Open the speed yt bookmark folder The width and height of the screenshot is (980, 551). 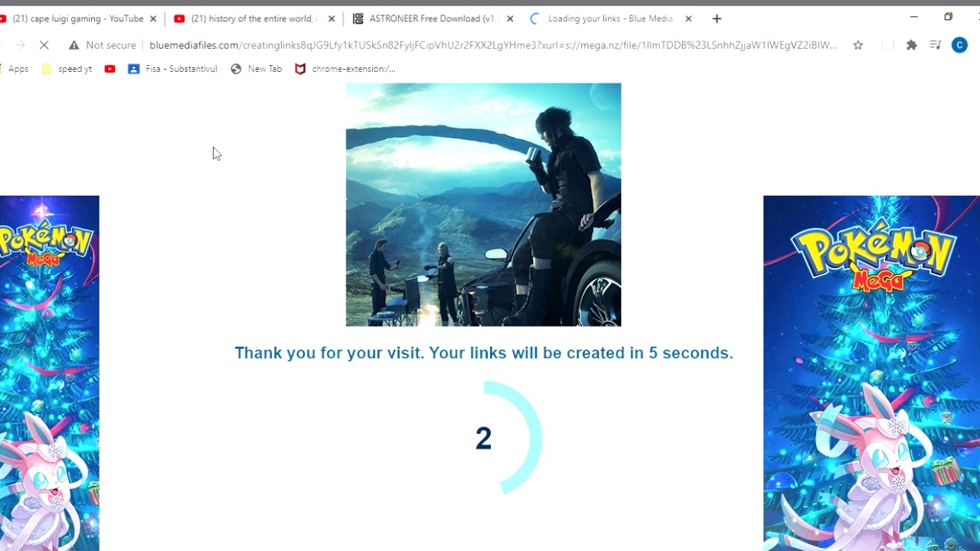[x=67, y=69]
